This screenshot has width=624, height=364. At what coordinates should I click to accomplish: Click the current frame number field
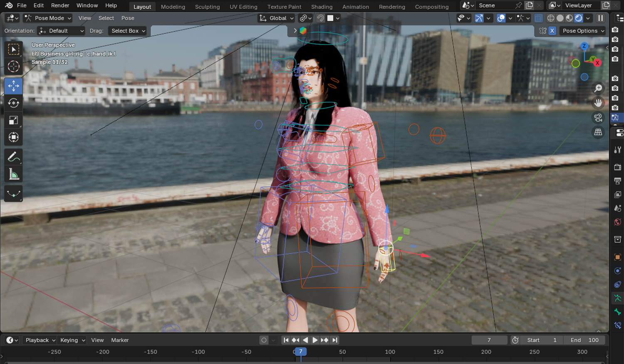[x=489, y=340]
